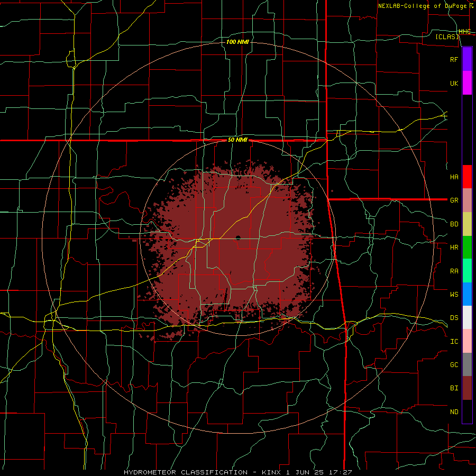Click the RF purple legend color swatch
This screenshot has width=476, height=476.
[467, 59]
